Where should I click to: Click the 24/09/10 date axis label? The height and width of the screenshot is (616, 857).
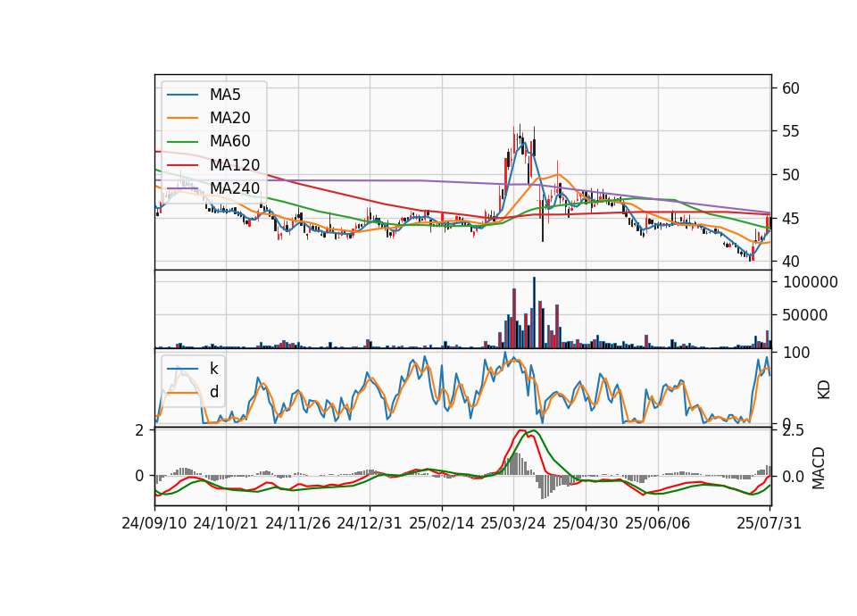click(154, 523)
